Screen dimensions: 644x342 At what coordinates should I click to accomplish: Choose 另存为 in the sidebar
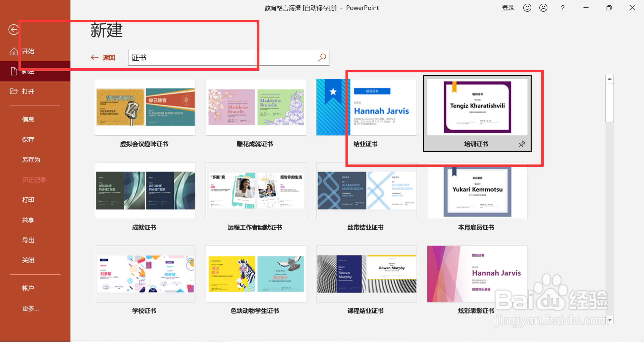[31, 160]
